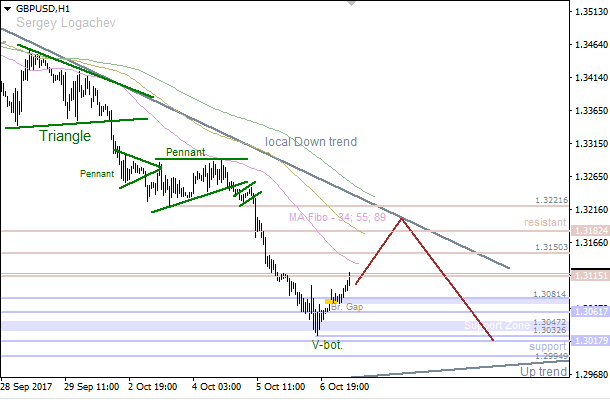Click the yellow Br. Gap marker
The height and width of the screenshot is (400, 610).
pos(332,301)
